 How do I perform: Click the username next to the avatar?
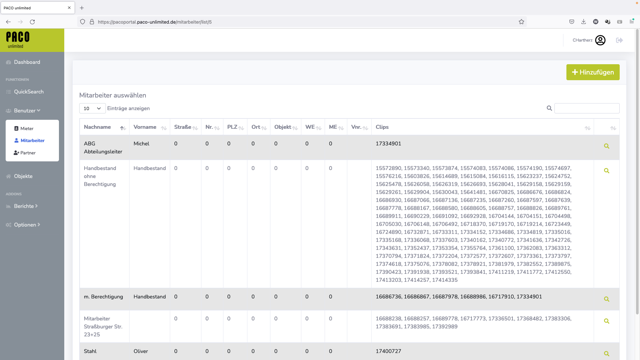582,40
